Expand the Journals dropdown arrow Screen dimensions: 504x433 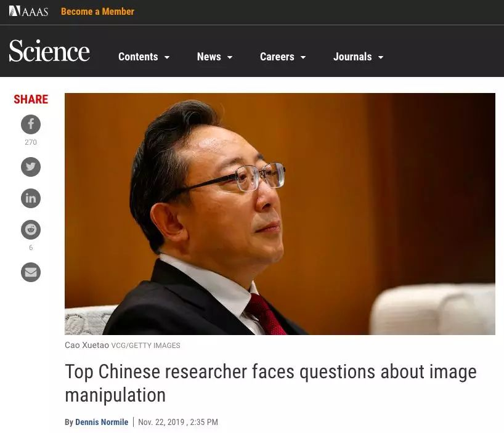381,57
